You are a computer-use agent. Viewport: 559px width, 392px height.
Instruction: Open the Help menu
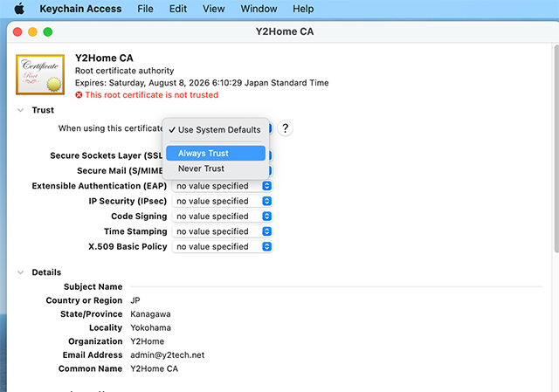pyautogui.click(x=303, y=9)
